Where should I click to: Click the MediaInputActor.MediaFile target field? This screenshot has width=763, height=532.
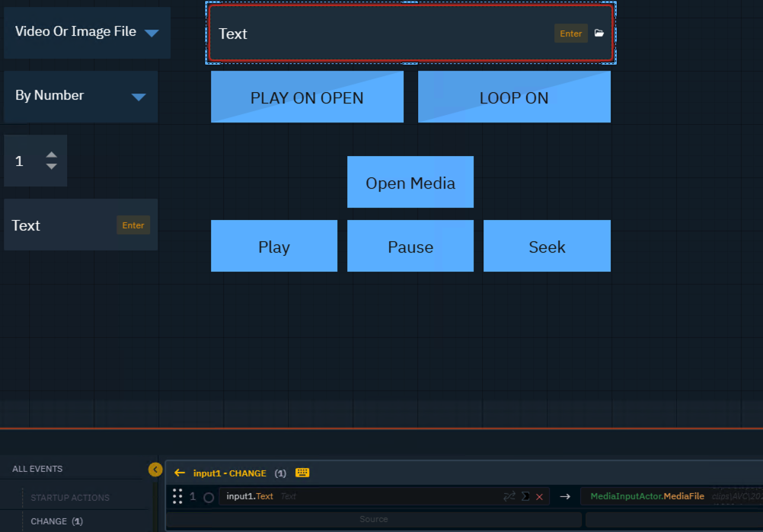coord(672,496)
